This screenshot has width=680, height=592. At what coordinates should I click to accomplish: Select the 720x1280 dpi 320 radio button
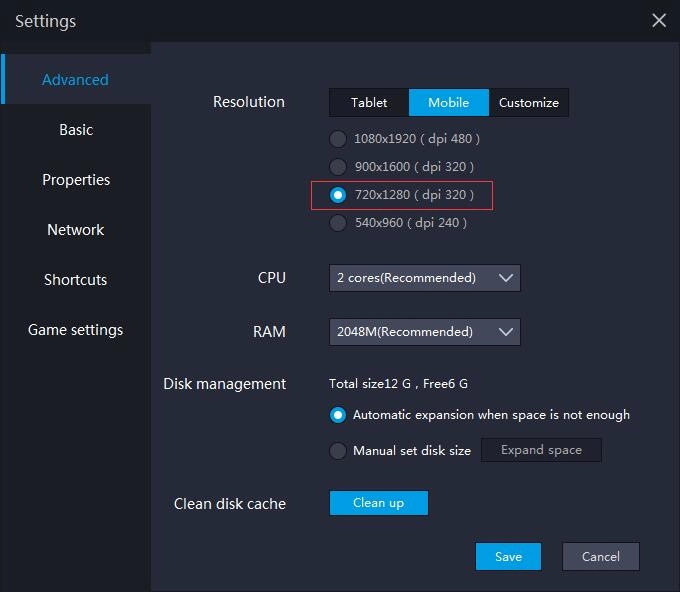(338, 195)
